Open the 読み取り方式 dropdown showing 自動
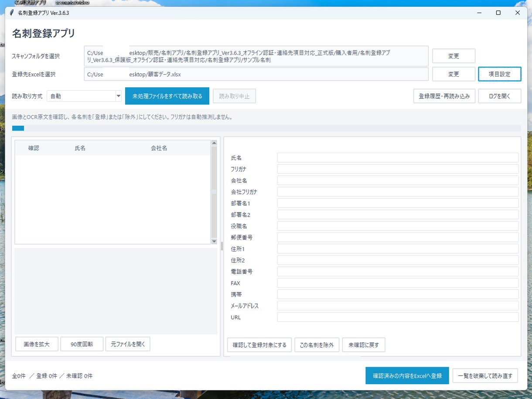 [84, 96]
